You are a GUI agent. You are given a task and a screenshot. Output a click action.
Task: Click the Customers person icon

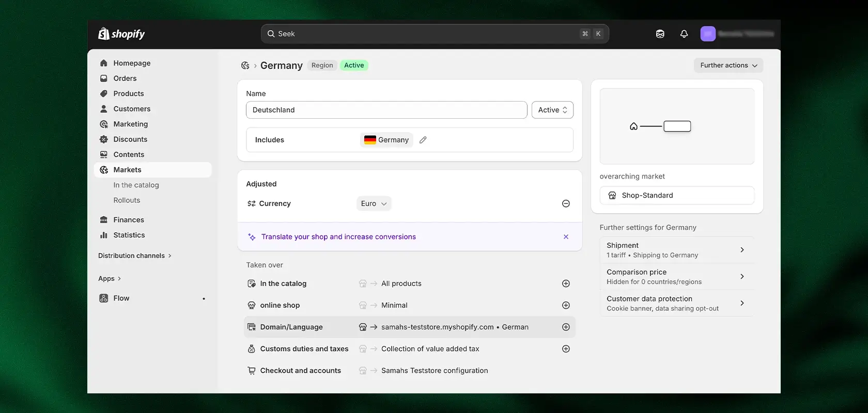(104, 109)
